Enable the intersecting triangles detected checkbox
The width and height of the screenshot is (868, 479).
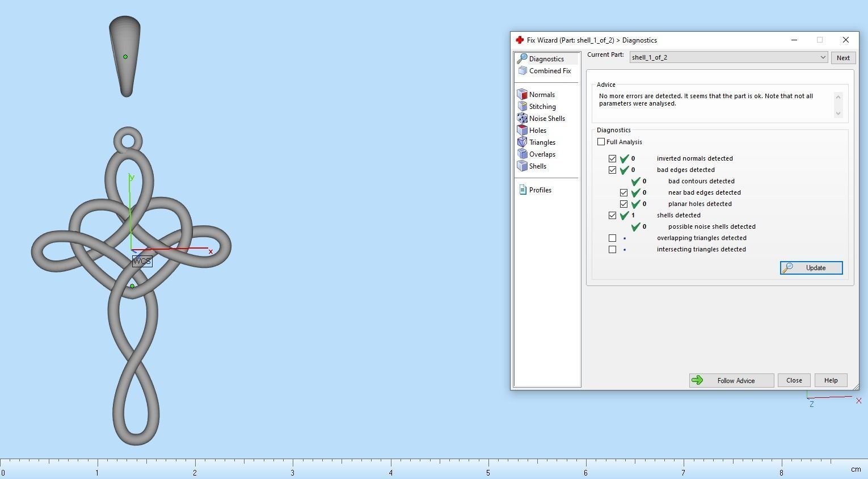coord(613,249)
